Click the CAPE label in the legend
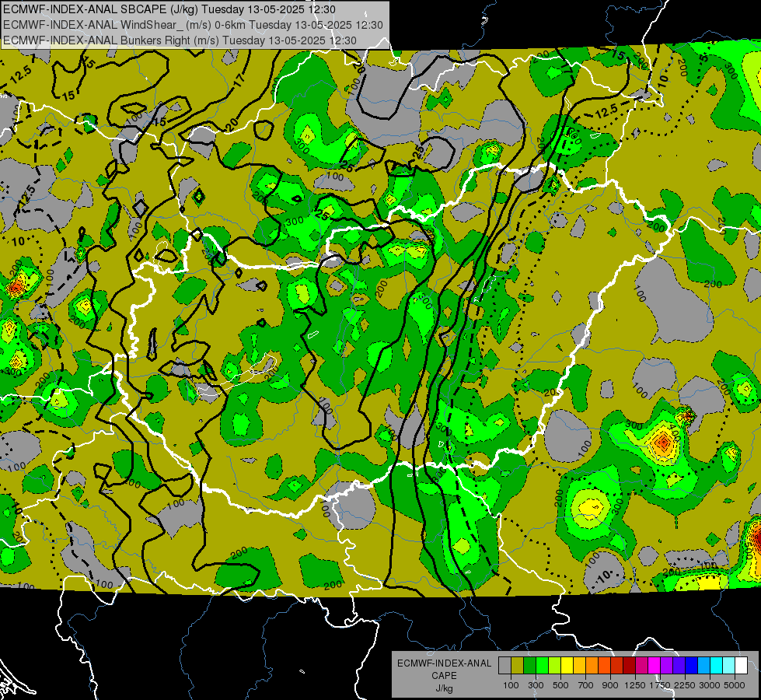 pos(444,676)
